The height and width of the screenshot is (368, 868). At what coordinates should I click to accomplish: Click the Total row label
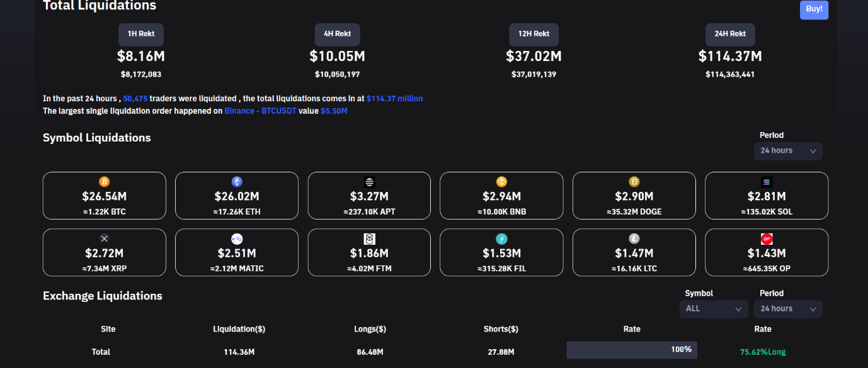point(101,352)
